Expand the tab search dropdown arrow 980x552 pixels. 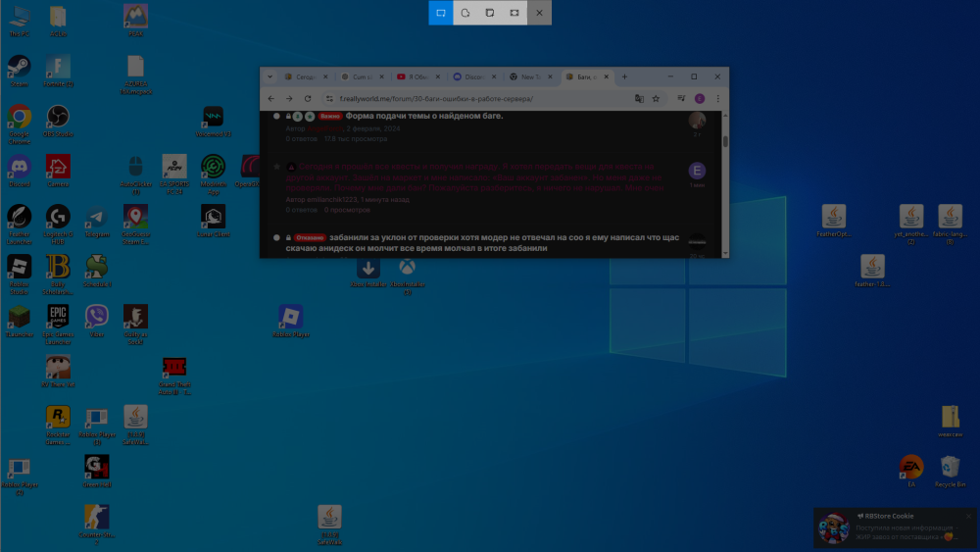coord(270,76)
